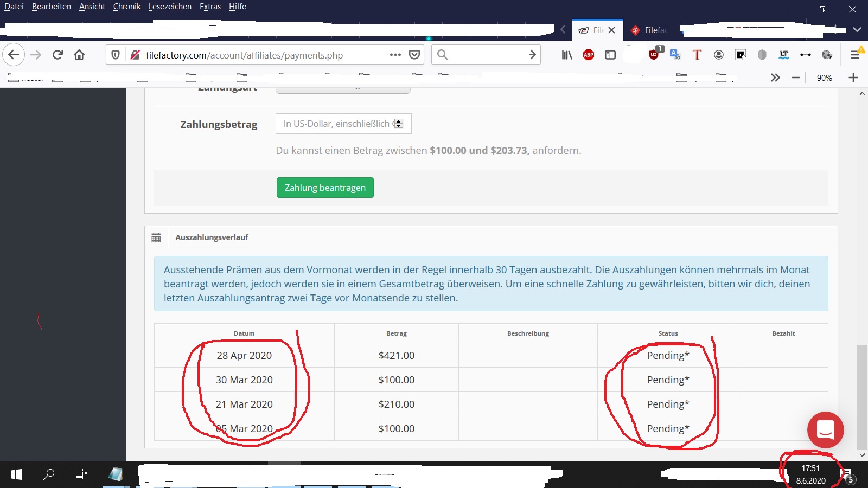
Task: Zoom out with the minus button
Action: click(796, 78)
